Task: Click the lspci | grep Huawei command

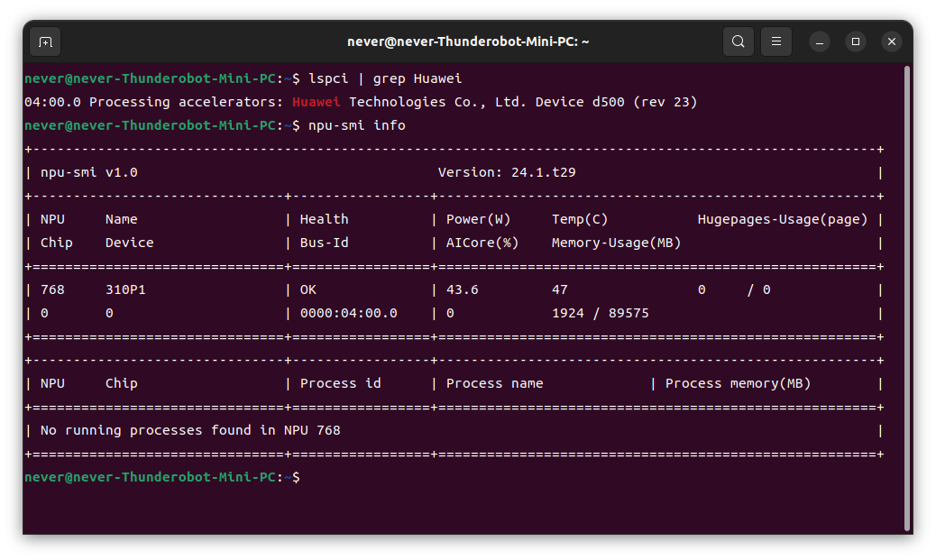Action: 384,78
